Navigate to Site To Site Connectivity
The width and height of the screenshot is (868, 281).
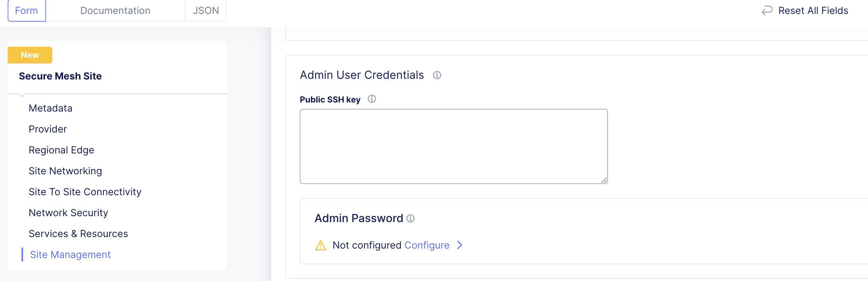pyautogui.click(x=85, y=192)
